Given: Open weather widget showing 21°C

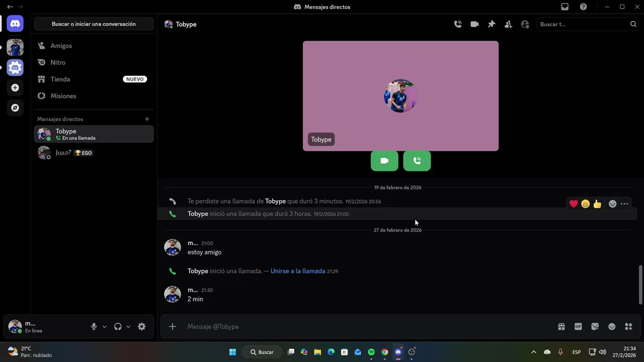Looking at the screenshot, I should (x=30, y=352).
